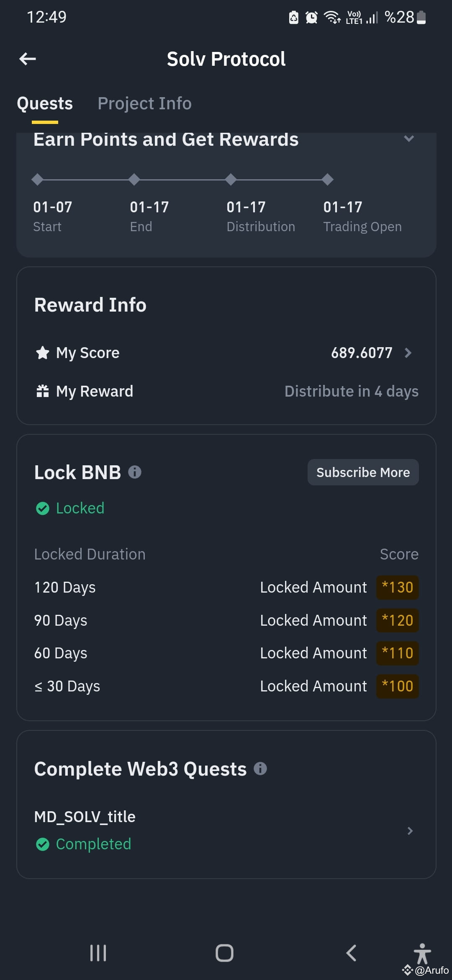The image size is (452, 980).
Task: Tap the *130 score badge for 120 Days
Action: (x=398, y=588)
